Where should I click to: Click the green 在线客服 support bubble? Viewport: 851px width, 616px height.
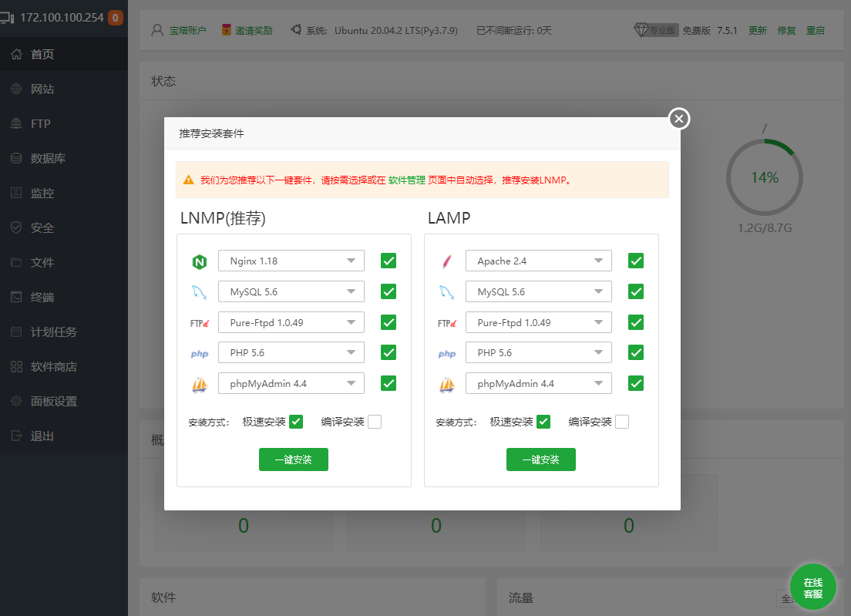(x=812, y=587)
